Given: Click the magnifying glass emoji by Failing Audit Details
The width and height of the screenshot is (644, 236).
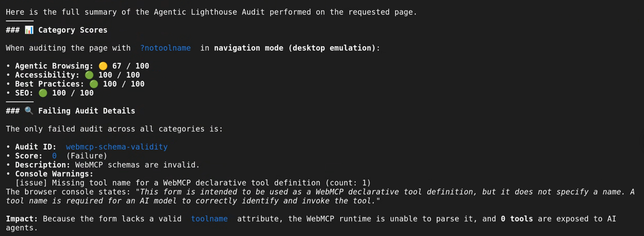Looking at the screenshot, I should 29,111.
